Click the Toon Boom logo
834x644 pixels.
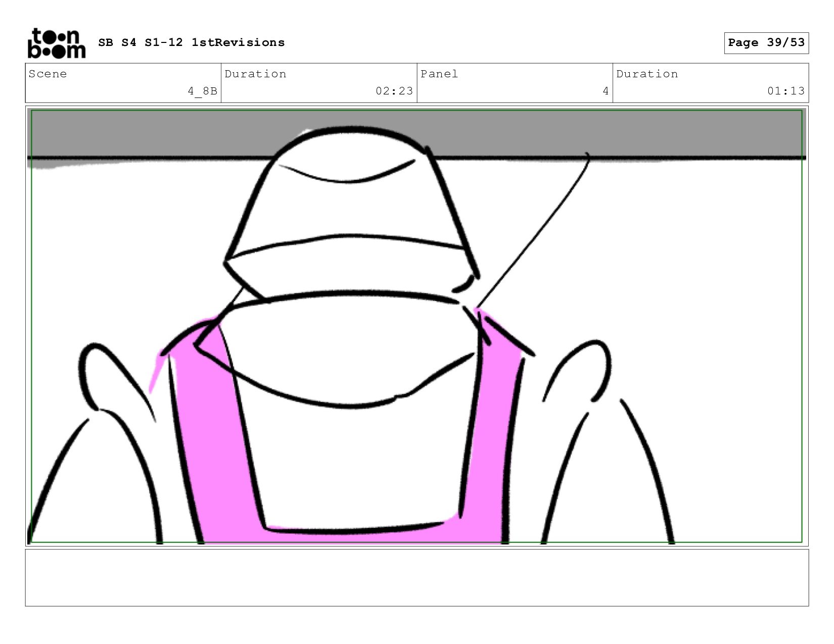(x=56, y=43)
